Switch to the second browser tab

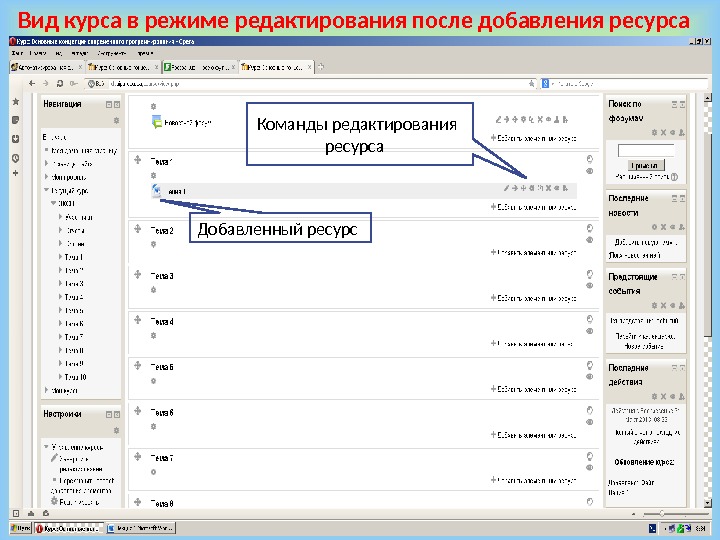click(x=123, y=67)
